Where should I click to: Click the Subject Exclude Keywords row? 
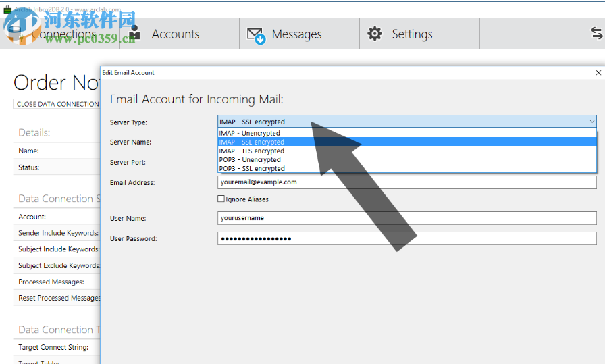pyautogui.click(x=57, y=265)
